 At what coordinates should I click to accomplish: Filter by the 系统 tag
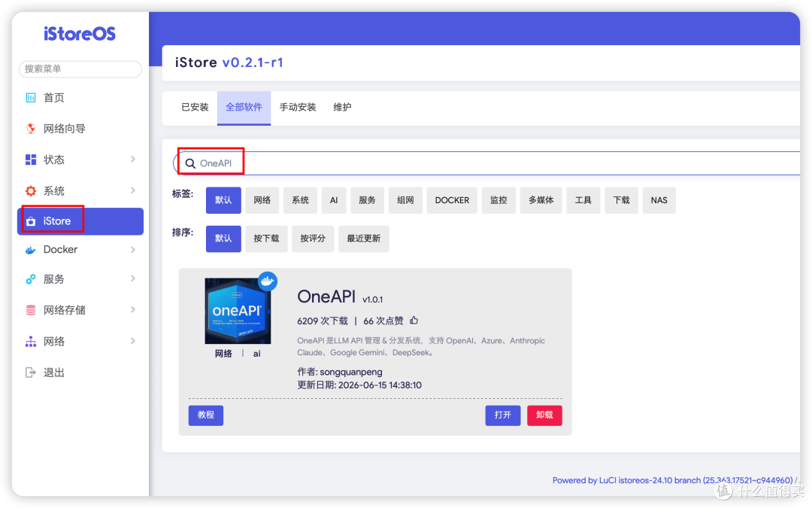tap(300, 200)
